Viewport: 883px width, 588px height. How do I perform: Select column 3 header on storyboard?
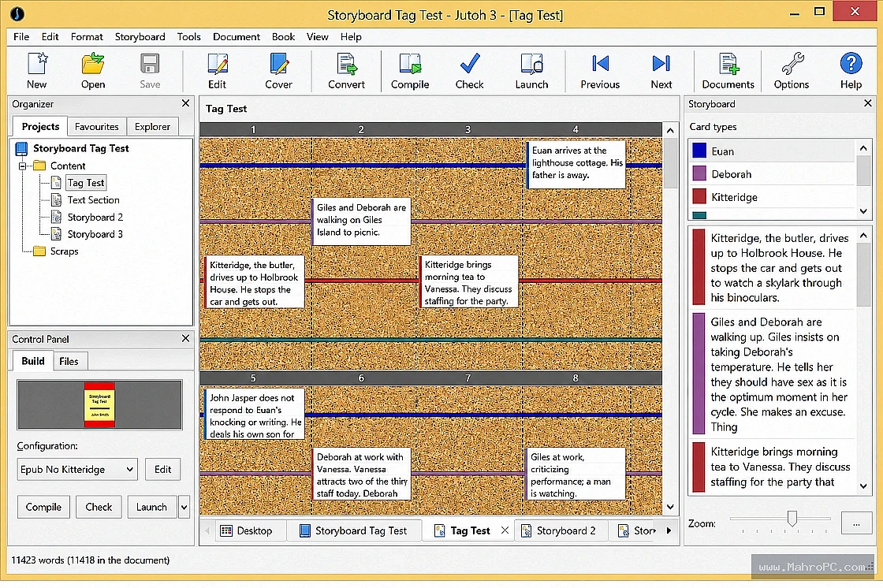pos(468,129)
